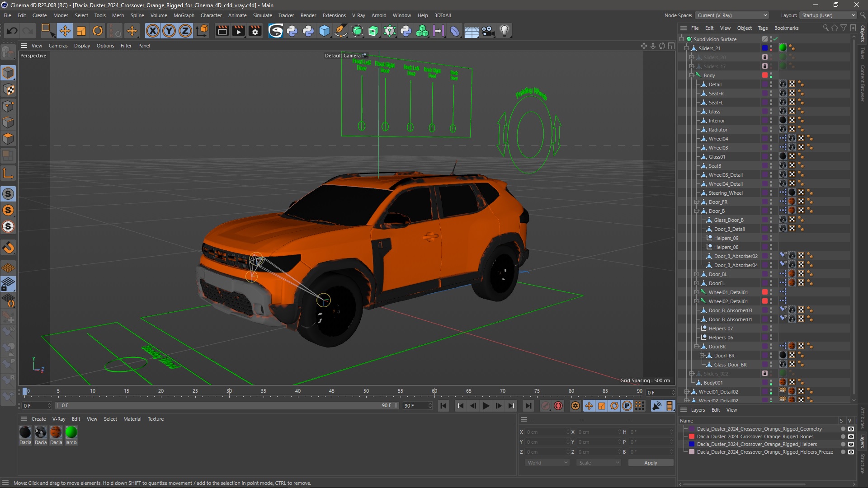Collapse the Body object tree

pyautogui.click(x=692, y=75)
